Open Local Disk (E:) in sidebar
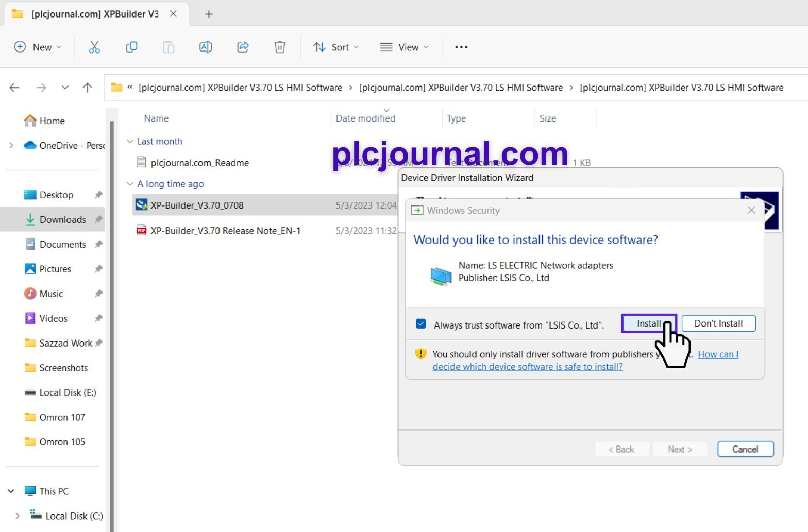Screen dimensions: 808x532 click(x=60, y=392)
